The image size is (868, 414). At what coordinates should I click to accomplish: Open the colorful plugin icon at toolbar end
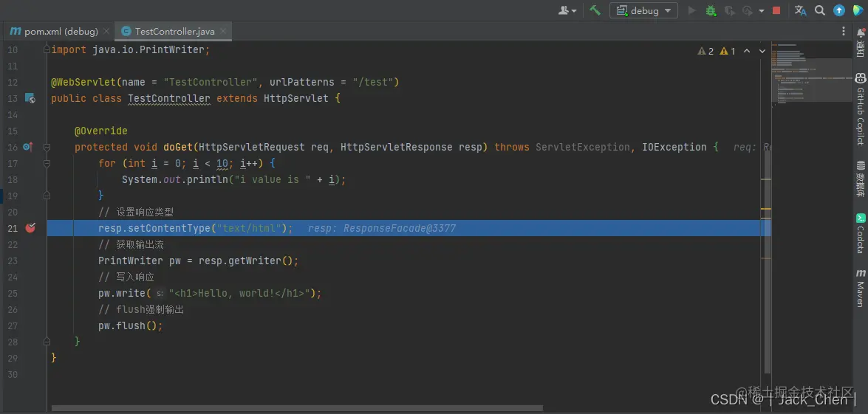(x=858, y=10)
